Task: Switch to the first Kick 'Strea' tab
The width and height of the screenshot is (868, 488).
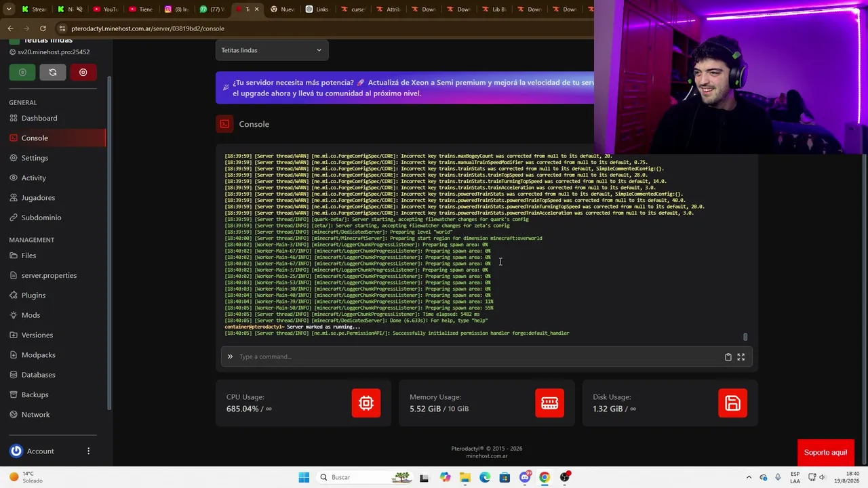Action: coord(33,9)
